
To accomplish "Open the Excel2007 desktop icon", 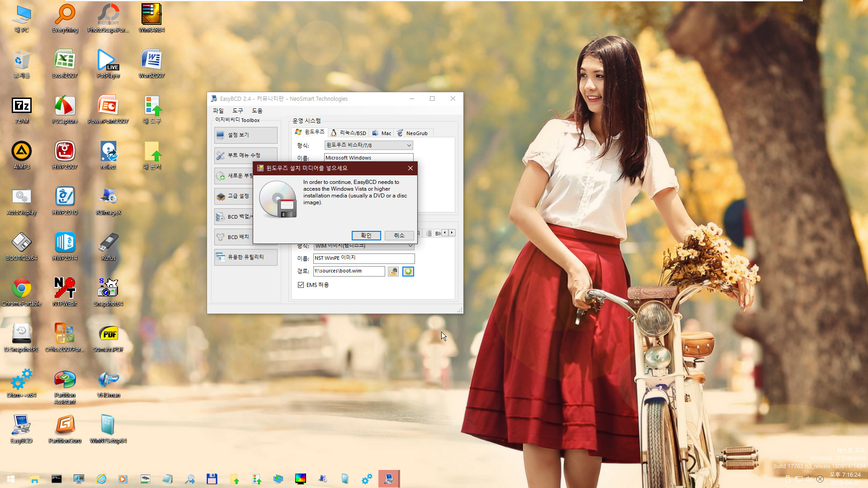I will tap(65, 64).
